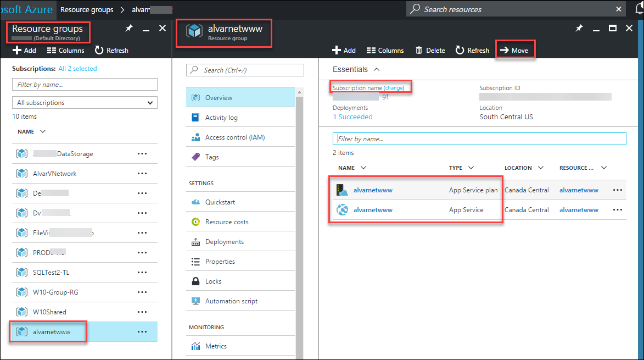Click the change subscription link

[x=394, y=88]
